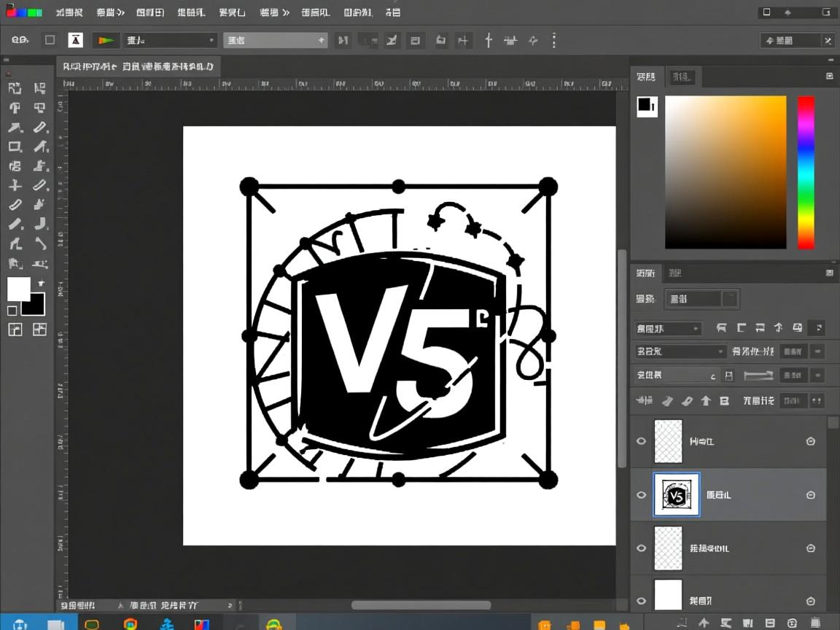
Task: Click the V5 layer thumbnail
Action: tap(676, 494)
